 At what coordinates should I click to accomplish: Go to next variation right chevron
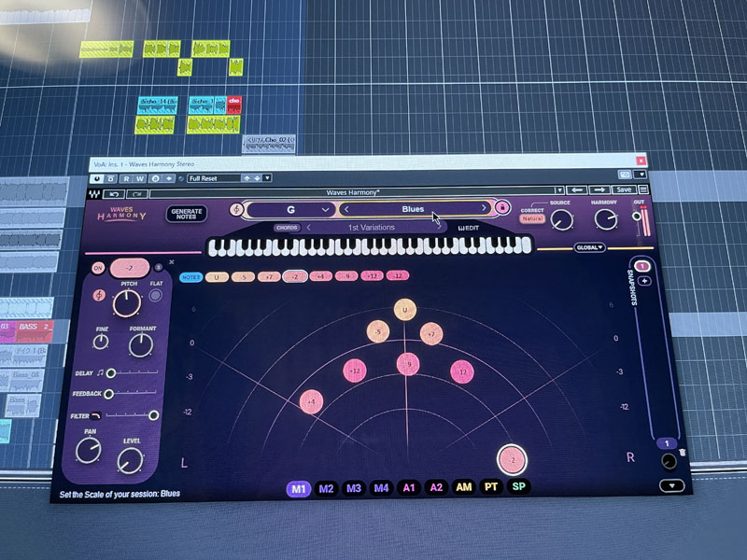(439, 228)
